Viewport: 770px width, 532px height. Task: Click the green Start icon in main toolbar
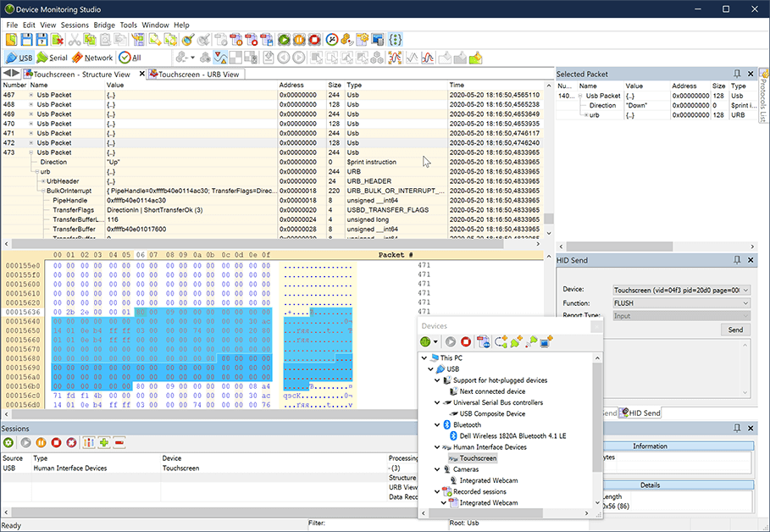pyautogui.click(x=284, y=40)
